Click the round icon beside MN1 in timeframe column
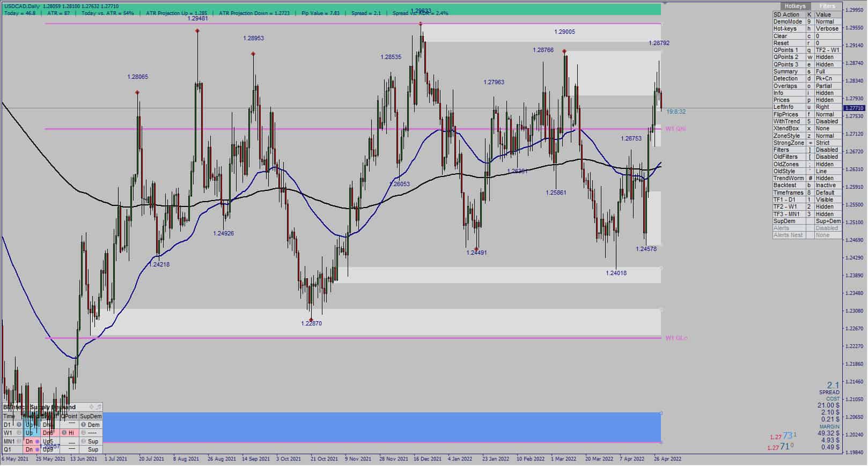The height and width of the screenshot is (466, 868). click(19, 441)
